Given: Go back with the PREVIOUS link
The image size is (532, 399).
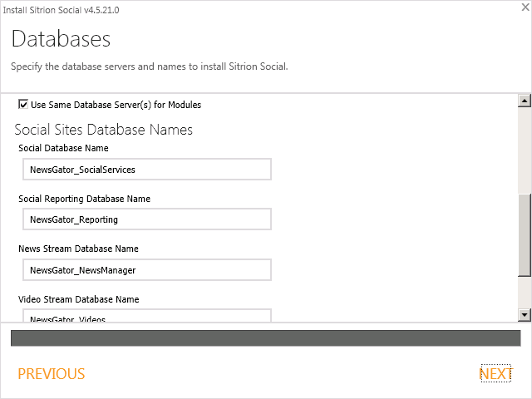Looking at the screenshot, I should (x=52, y=374).
